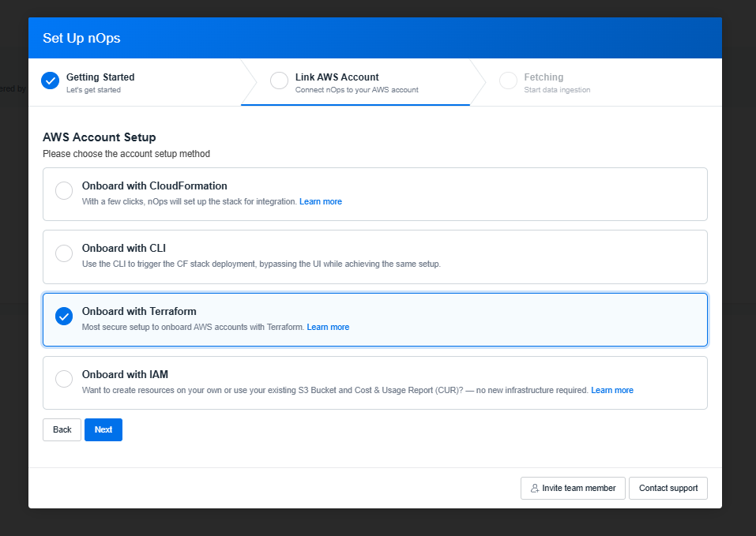Viewport: 756px width, 536px height.
Task: Click the checked Onboard with Terraform radio
Action: 64,317
